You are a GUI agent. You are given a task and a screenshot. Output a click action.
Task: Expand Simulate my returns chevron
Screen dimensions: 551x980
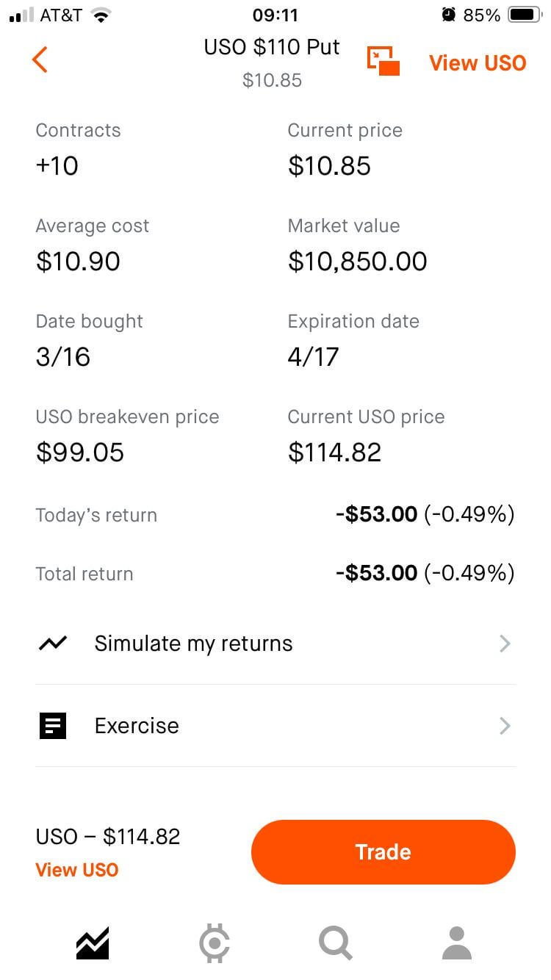(x=505, y=644)
